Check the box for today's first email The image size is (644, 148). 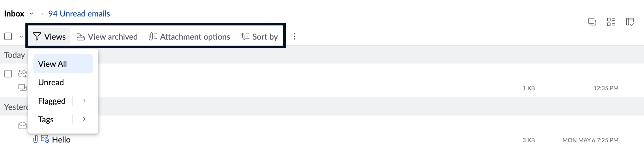[8, 74]
